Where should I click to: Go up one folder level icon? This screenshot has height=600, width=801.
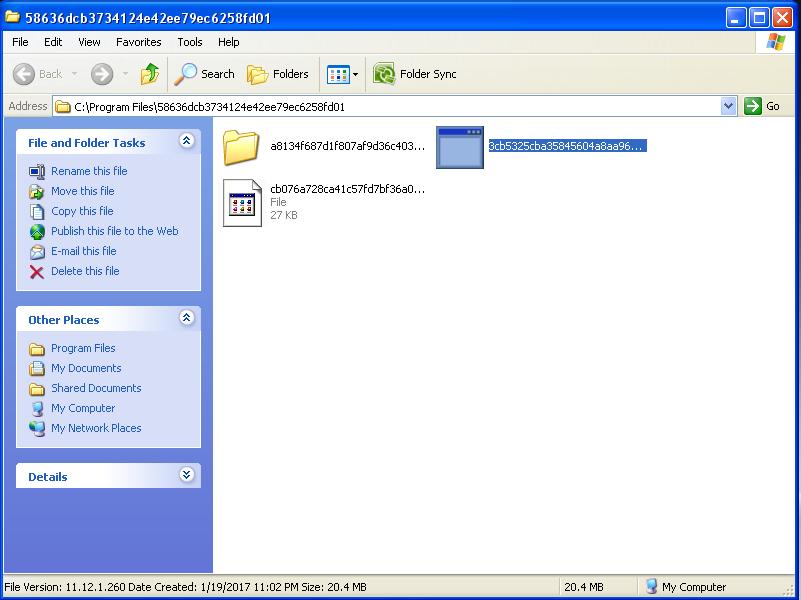click(x=150, y=74)
